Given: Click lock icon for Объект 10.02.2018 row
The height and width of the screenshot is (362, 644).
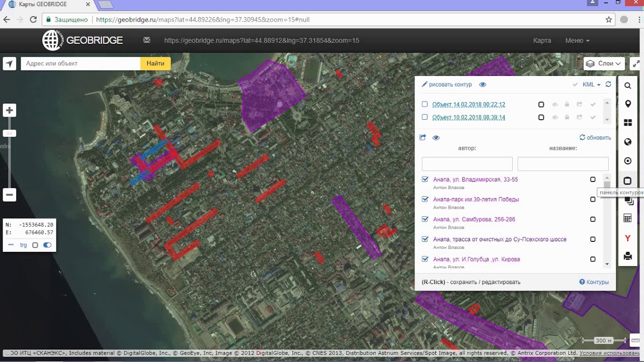Looking at the screenshot, I should (x=567, y=117).
